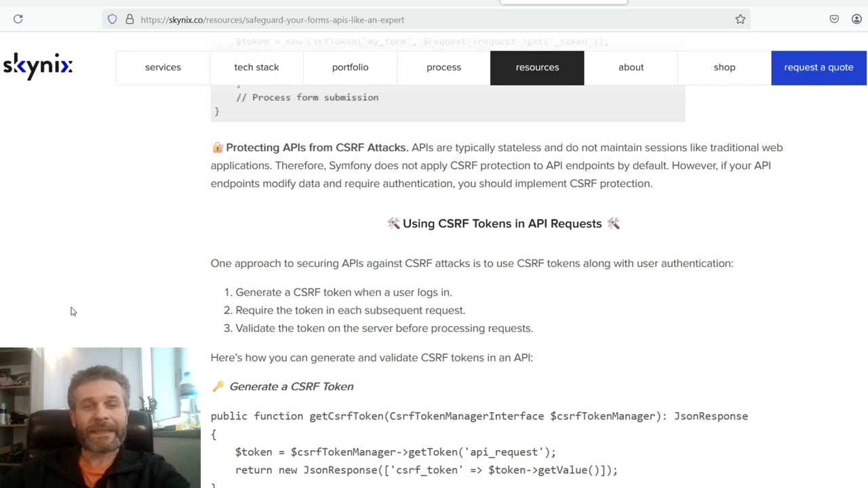Click list item 'Generate a CSRF token when a user logs in.'

[x=344, y=292]
